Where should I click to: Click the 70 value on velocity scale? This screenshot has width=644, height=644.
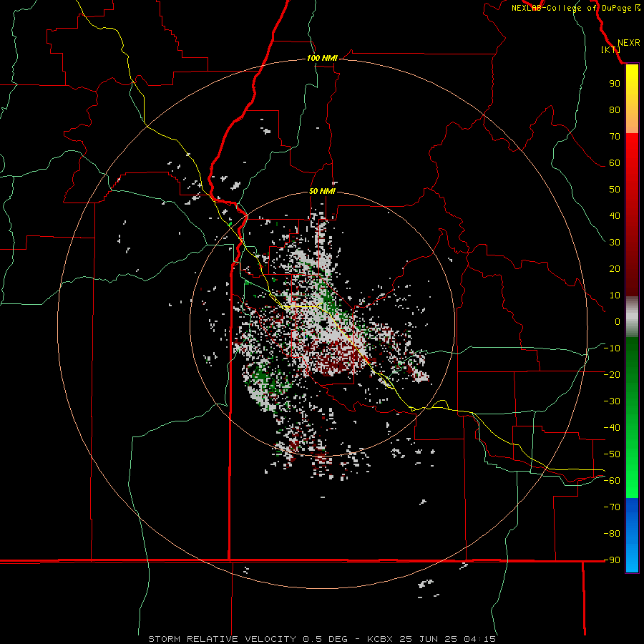click(615, 137)
